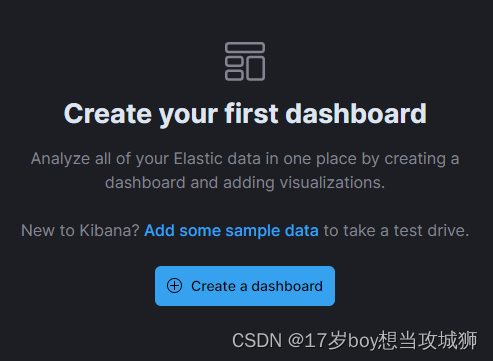
Task: Open the Add some sample data link
Action: click(x=231, y=231)
